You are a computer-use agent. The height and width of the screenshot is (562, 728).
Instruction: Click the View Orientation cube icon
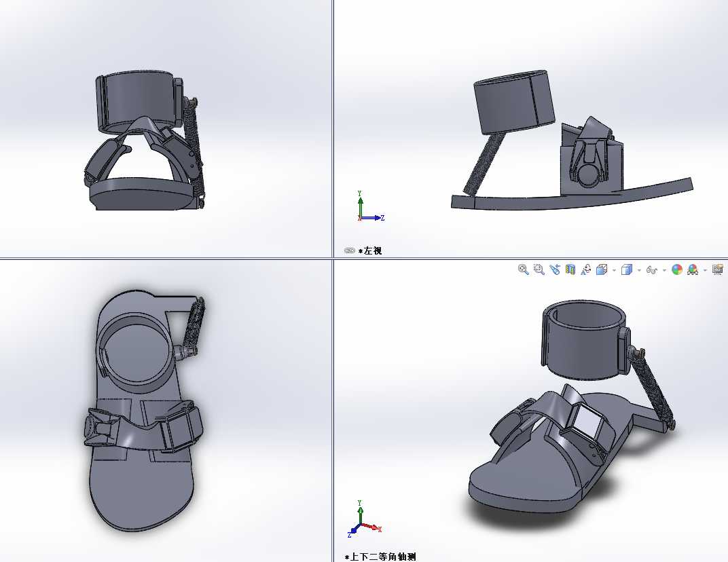(602, 269)
